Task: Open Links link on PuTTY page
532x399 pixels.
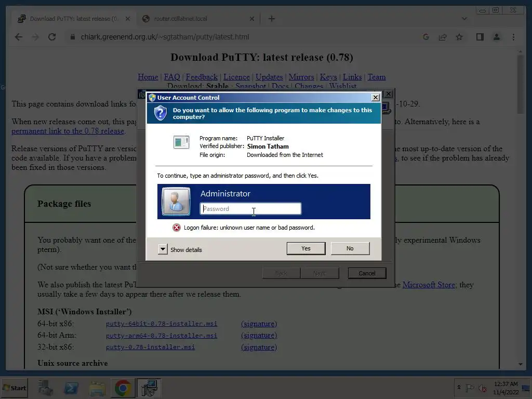Action: (352, 77)
